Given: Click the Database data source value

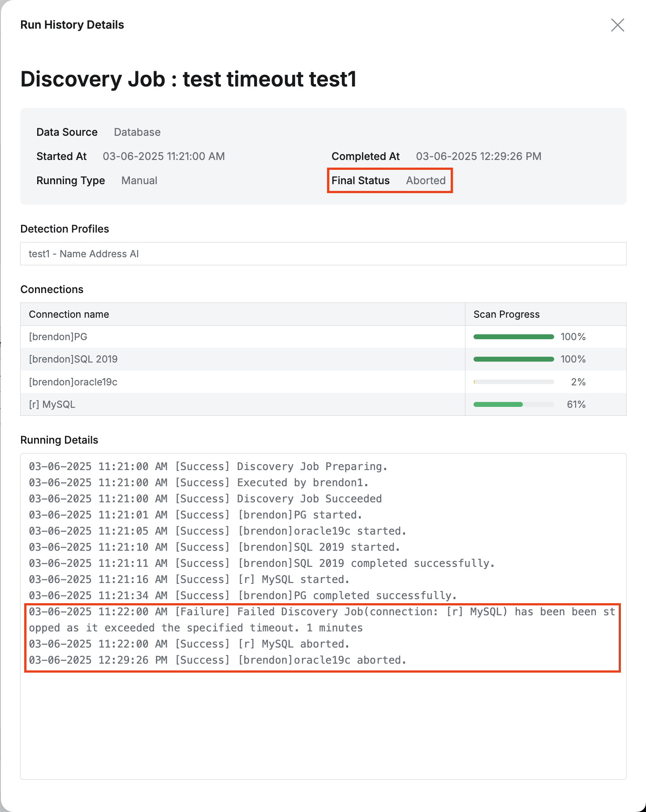Looking at the screenshot, I should pyautogui.click(x=137, y=132).
